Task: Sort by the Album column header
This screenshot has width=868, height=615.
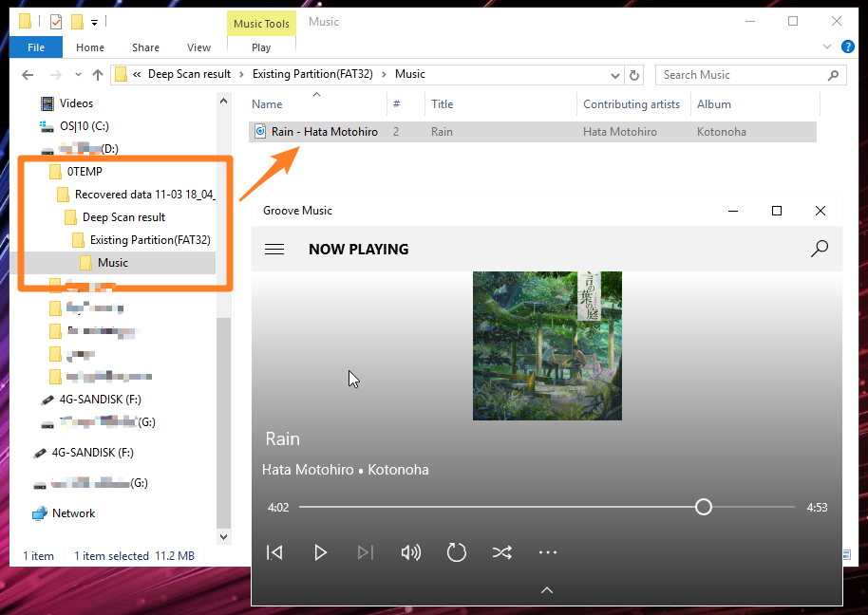Action: tap(714, 104)
